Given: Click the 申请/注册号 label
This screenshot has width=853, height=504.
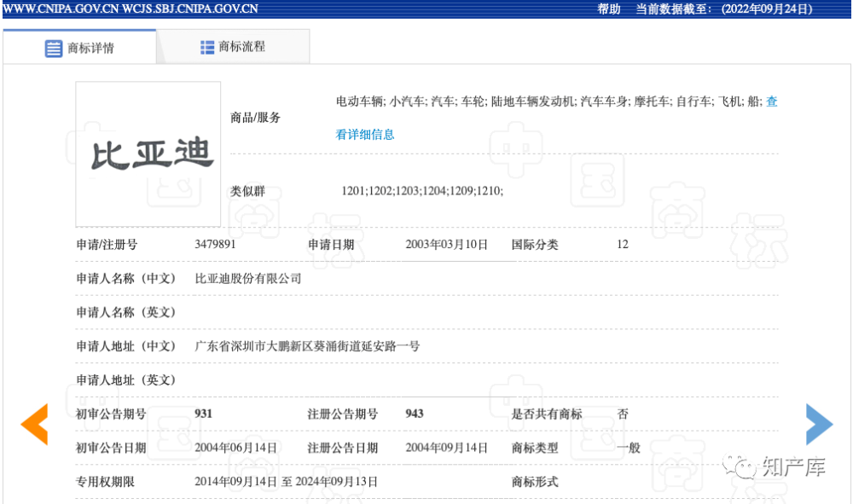Looking at the screenshot, I should pos(107,245).
